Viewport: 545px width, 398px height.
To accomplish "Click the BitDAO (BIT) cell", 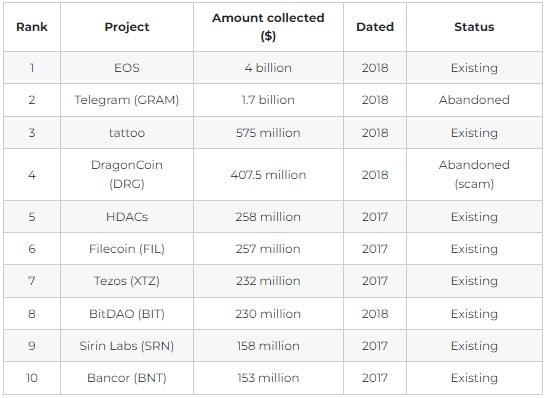I will (x=127, y=314).
